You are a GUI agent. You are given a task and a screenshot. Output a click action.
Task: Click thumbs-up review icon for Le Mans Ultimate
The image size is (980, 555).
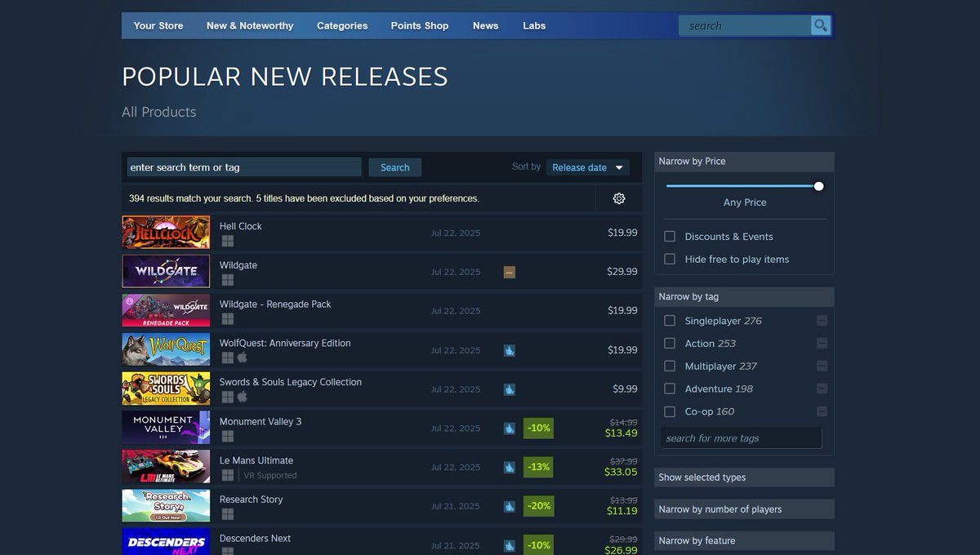click(x=510, y=467)
